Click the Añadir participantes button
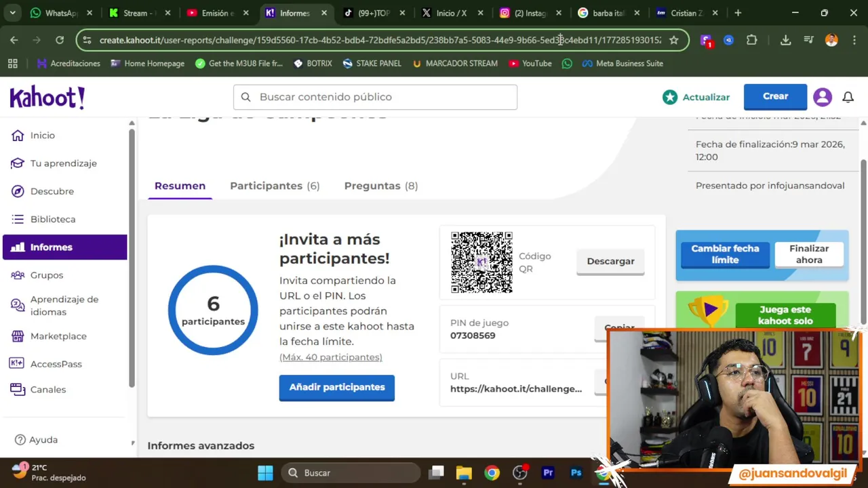Viewport: 868px width, 488px height. 337,388
